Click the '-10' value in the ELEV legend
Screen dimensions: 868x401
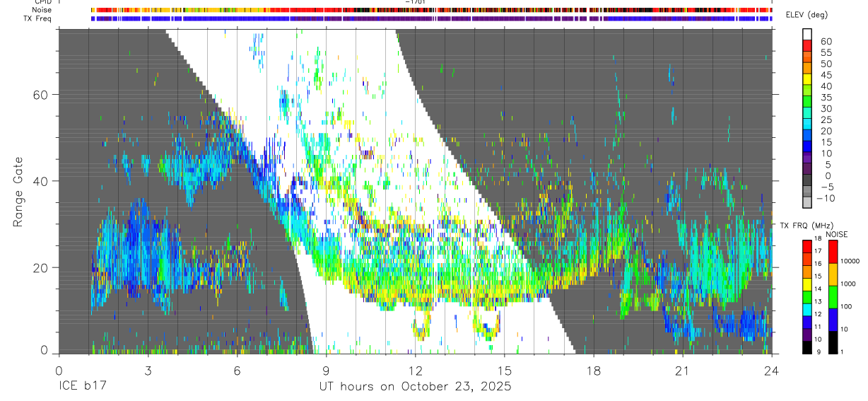(826, 198)
